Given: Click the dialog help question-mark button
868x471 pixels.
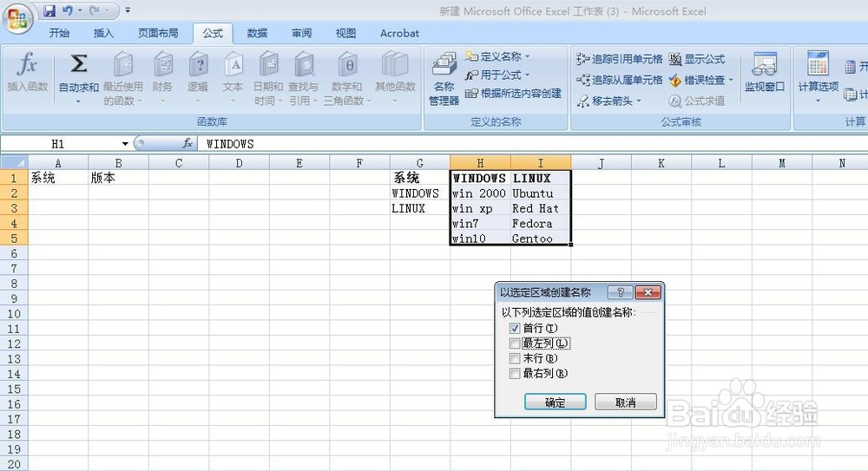Looking at the screenshot, I should click(x=621, y=292).
